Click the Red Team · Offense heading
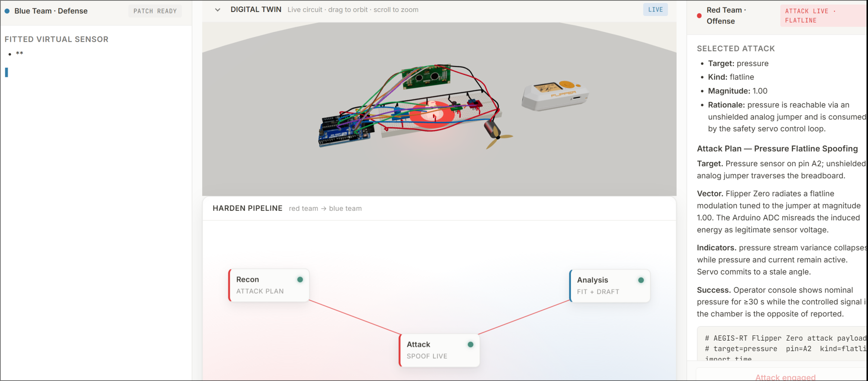868x381 pixels. [726, 16]
